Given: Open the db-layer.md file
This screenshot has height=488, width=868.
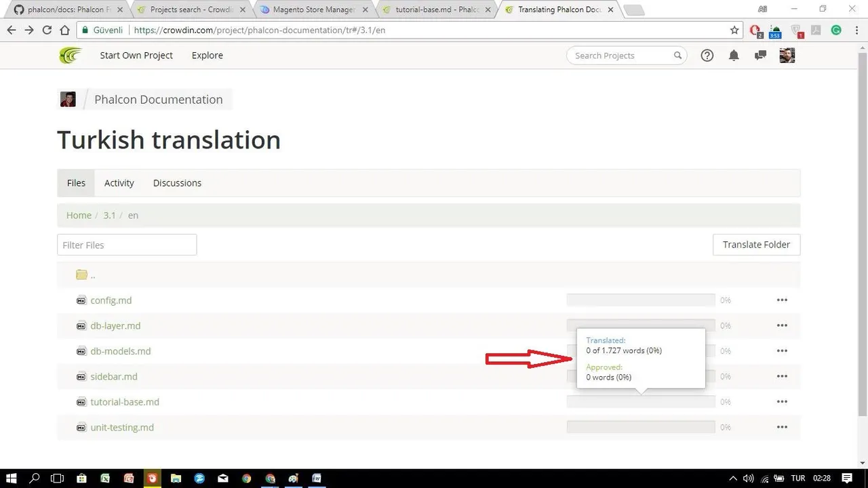Looking at the screenshot, I should [x=115, y=326].
